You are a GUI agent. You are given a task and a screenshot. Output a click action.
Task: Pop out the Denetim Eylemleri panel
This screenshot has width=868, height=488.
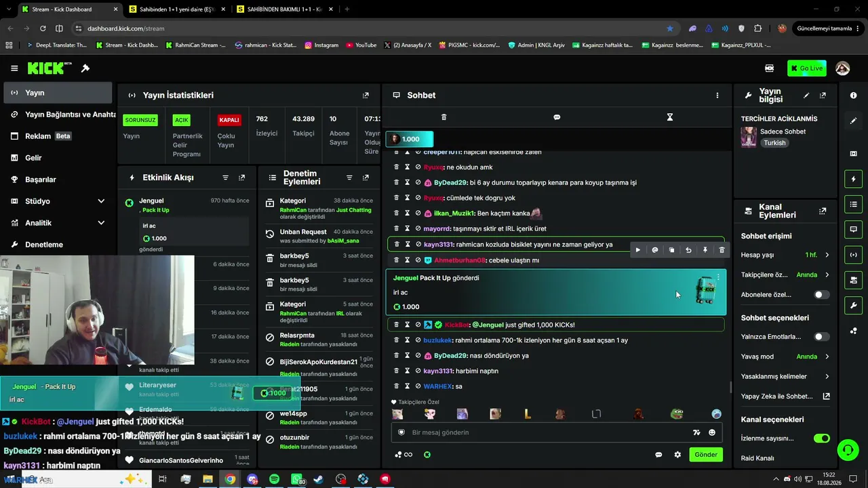[366, 178]
